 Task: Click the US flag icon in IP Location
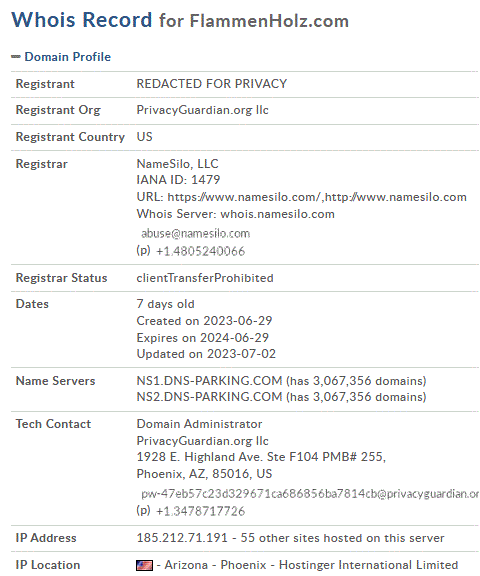(x=144, y=565)
